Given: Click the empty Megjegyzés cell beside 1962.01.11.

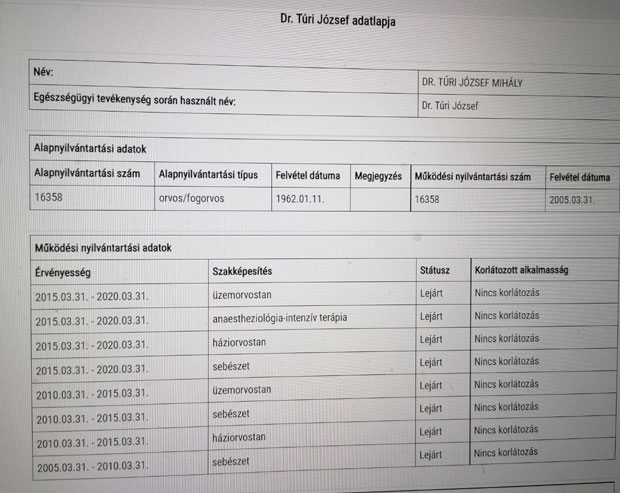Looking at the screenshot, I should click(x=380, y=199).
